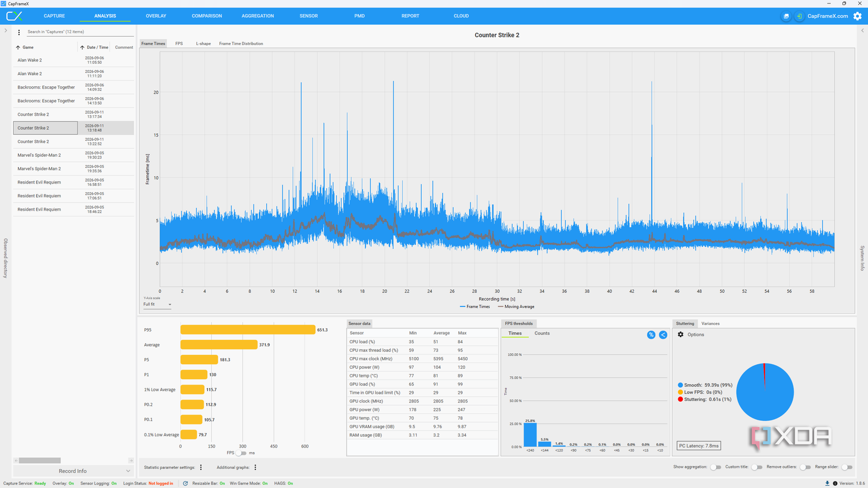The height and width of the screenshot is (488, 868).
Task: Select Backrooms: Escape Together capture from 14:09:32
Action: pyautogui.click(x=73, y=87)
